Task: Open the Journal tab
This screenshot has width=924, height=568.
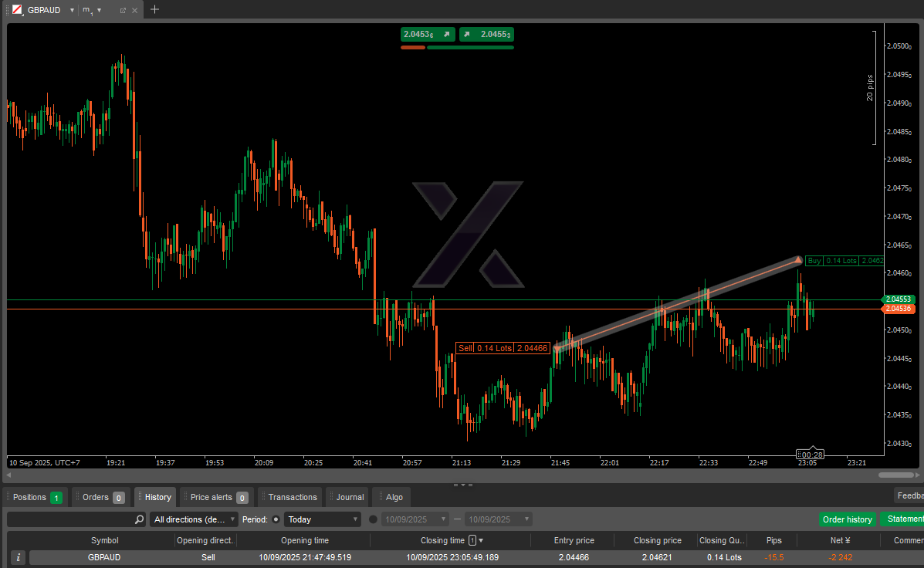Action: (349, 497)
